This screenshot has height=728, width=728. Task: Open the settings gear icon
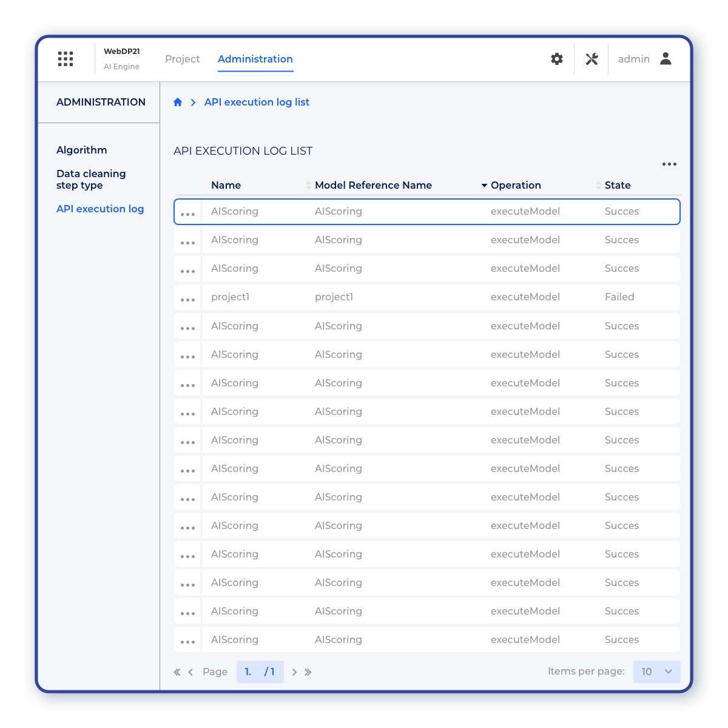pyautogui.click(x=557, y=59)
